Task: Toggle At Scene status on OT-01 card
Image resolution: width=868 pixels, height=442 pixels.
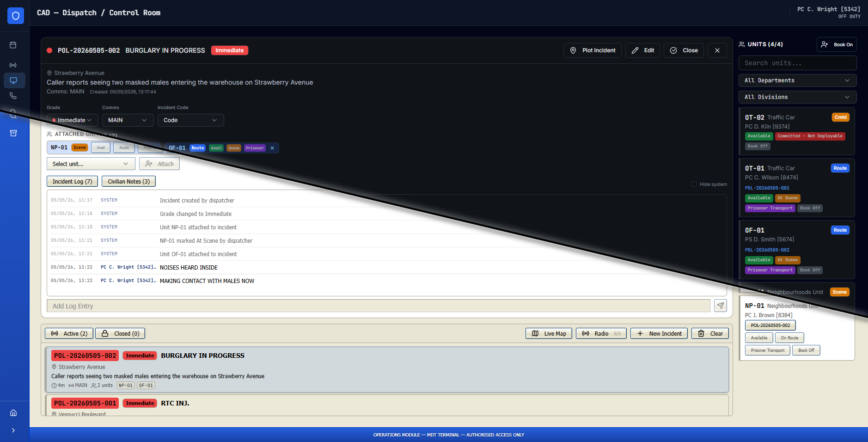Action: pyautogui.click(x=788, y=198)
